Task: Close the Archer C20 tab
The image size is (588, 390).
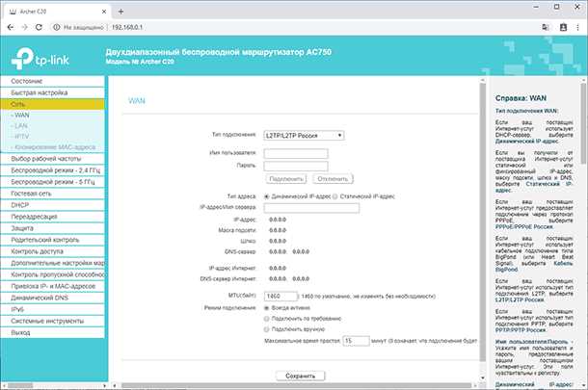Action: tap(104, 12)
